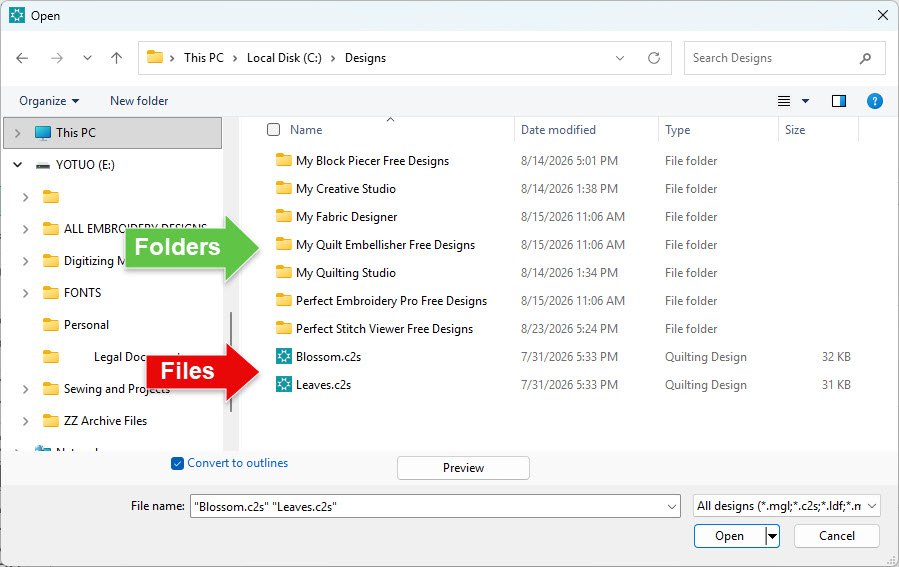Tick the select-all checkbox beside Name

click(x=273, y=130)
